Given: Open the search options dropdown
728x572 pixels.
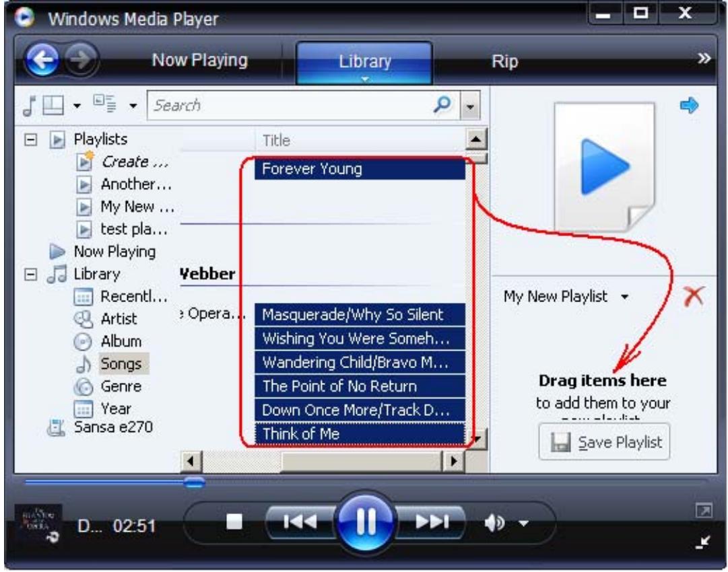Looking at the screenshot, I should point(470,106).
